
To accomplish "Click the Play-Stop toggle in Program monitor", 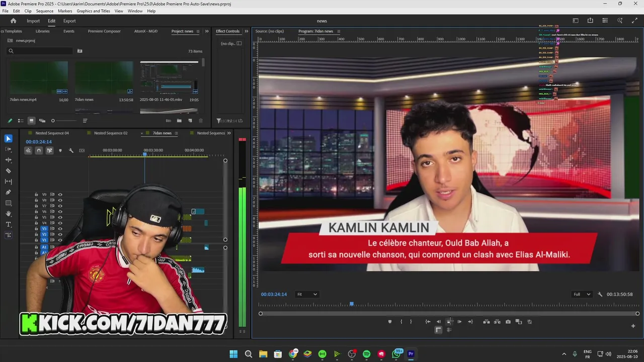I will (449, 322).
